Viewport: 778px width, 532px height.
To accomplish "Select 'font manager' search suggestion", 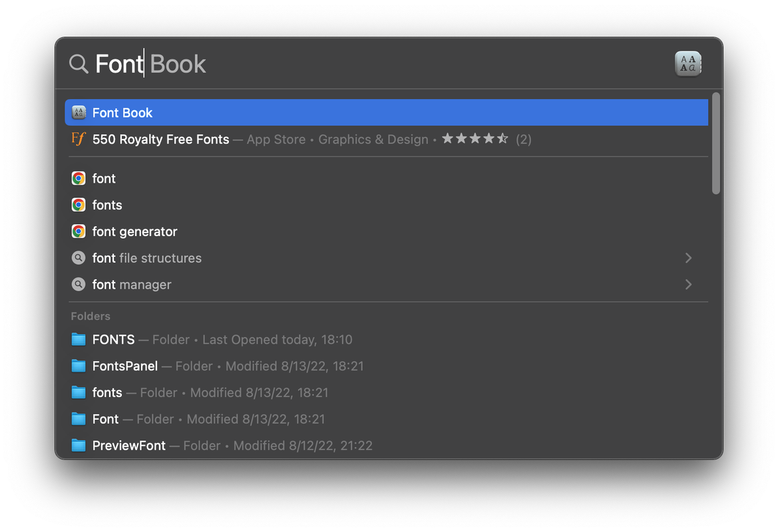I will click(x=386, y=285).
